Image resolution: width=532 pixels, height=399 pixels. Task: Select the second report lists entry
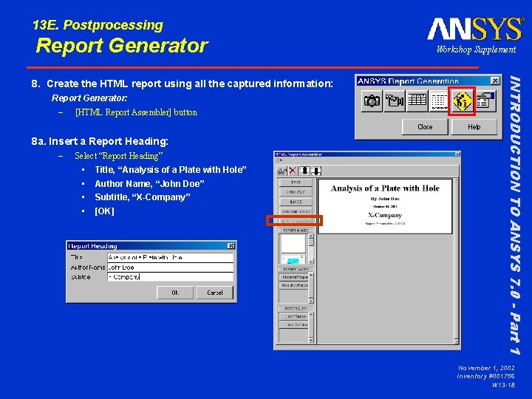[x=294, y=324]
